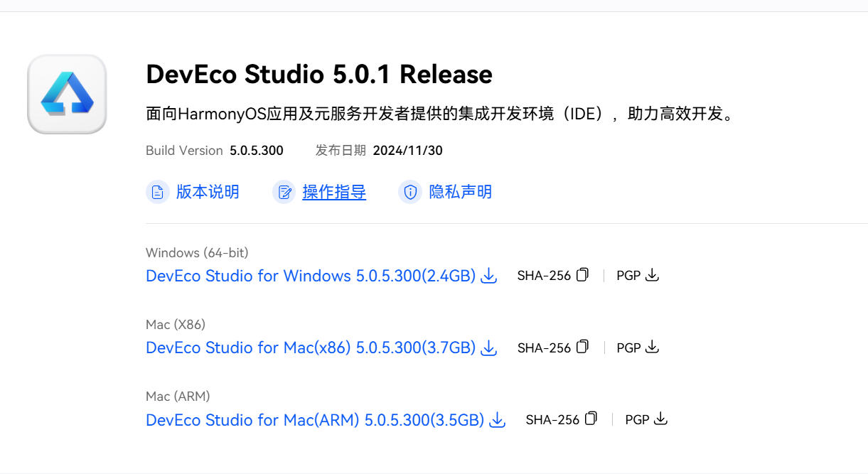Click the privacy statement shield icon
868x474 pixels.
(x=410, y=192)
